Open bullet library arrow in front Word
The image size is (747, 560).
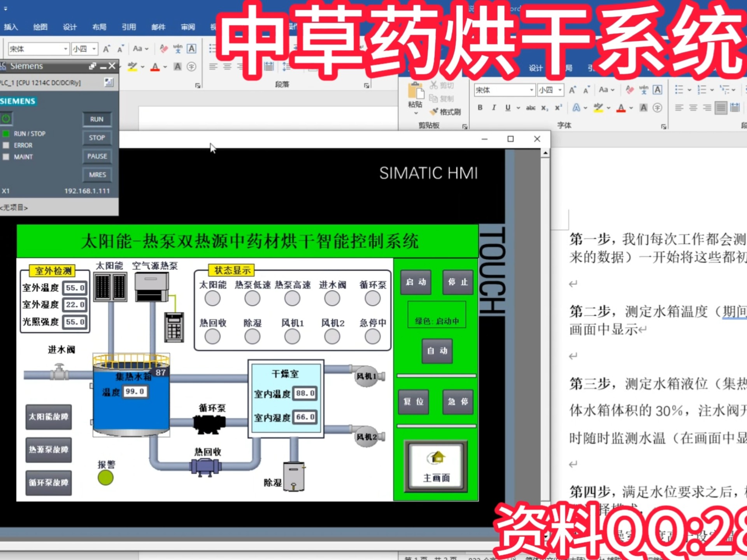[689, 90]
